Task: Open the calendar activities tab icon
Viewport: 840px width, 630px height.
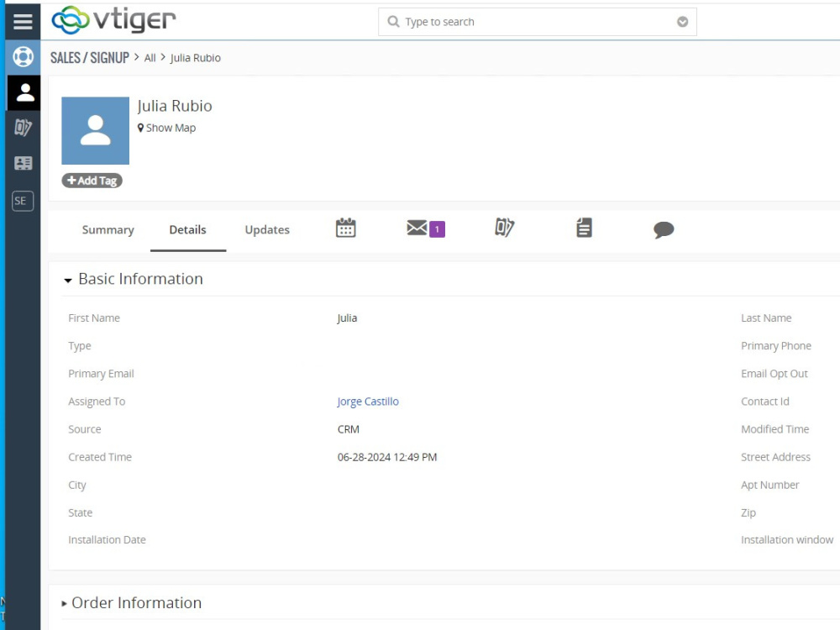Action: [345, 228]
